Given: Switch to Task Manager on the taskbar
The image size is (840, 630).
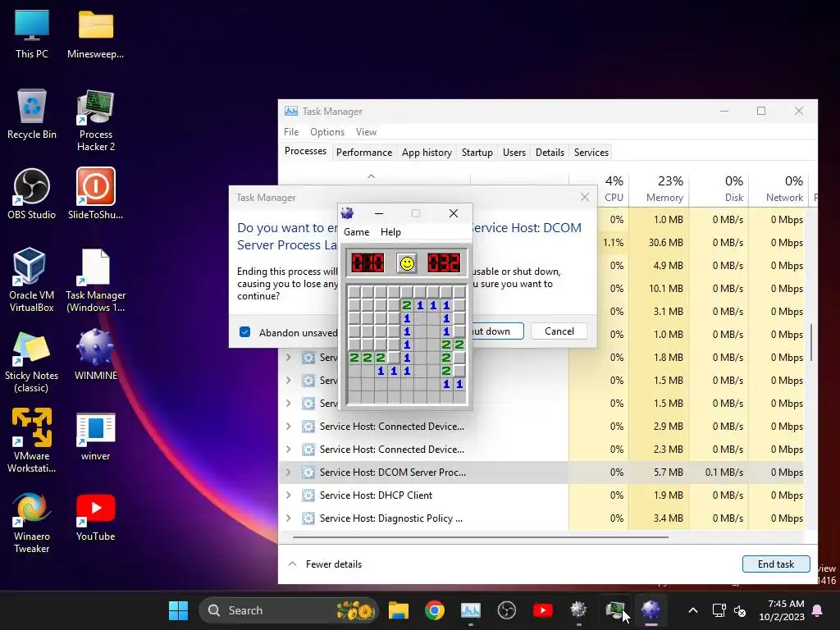Looking at the screenshot, I should (470, 610).
